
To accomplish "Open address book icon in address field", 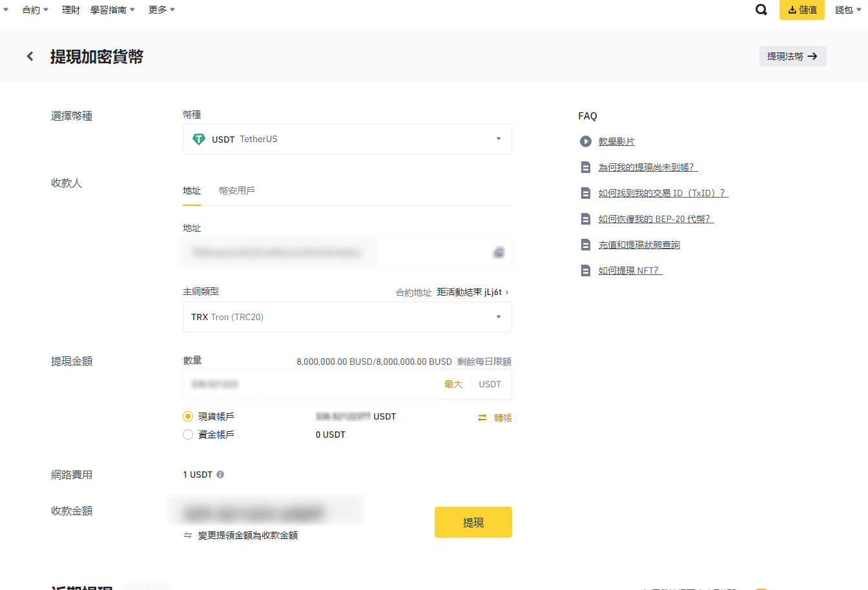I will coord(499,252).
